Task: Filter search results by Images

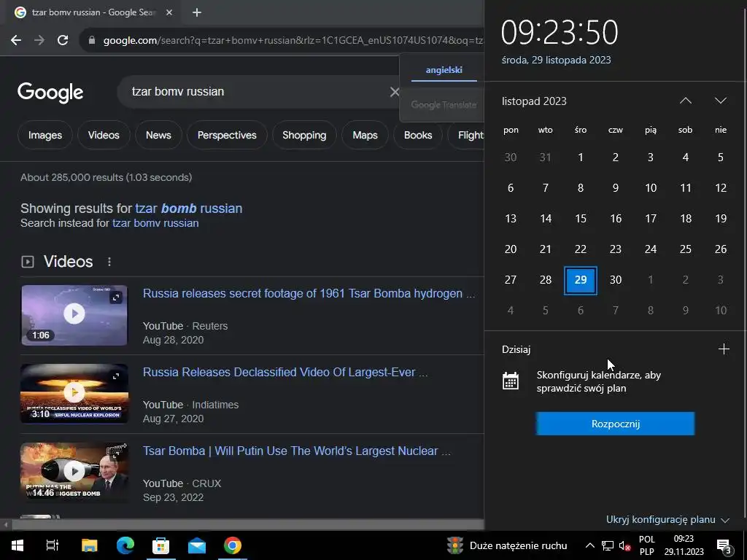Action: tap(44, 135)
